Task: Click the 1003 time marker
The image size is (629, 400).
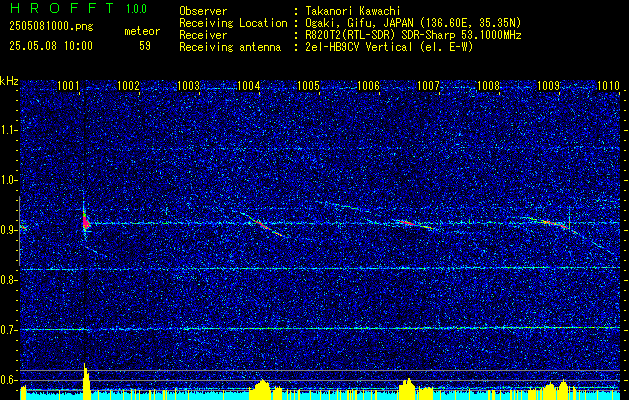Action: tap(189, 85)
